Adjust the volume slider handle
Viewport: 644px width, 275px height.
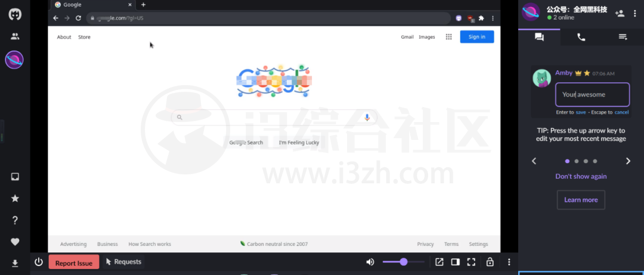pos(403,262)
